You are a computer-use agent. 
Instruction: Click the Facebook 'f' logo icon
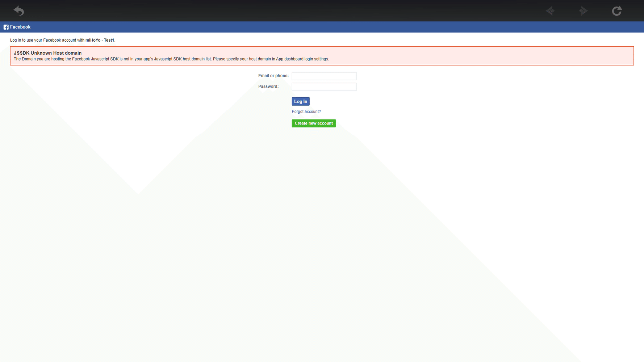click(x=6, y=27)
